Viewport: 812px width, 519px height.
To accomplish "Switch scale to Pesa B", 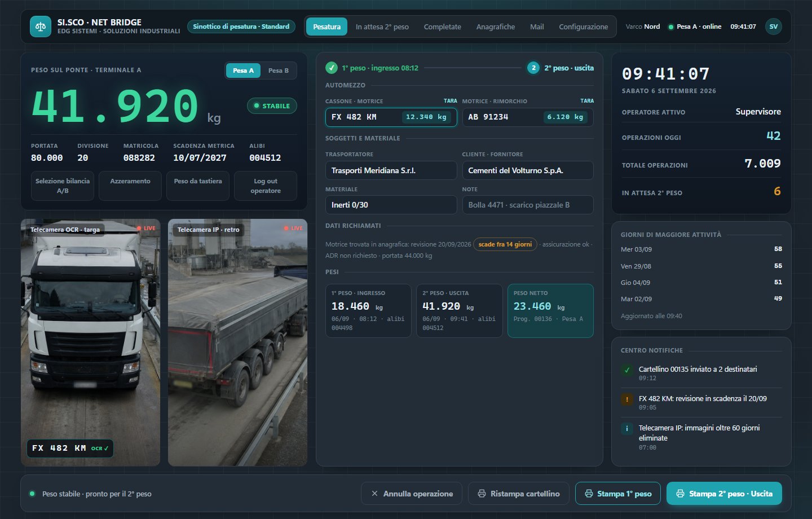I will coord(279,71).
